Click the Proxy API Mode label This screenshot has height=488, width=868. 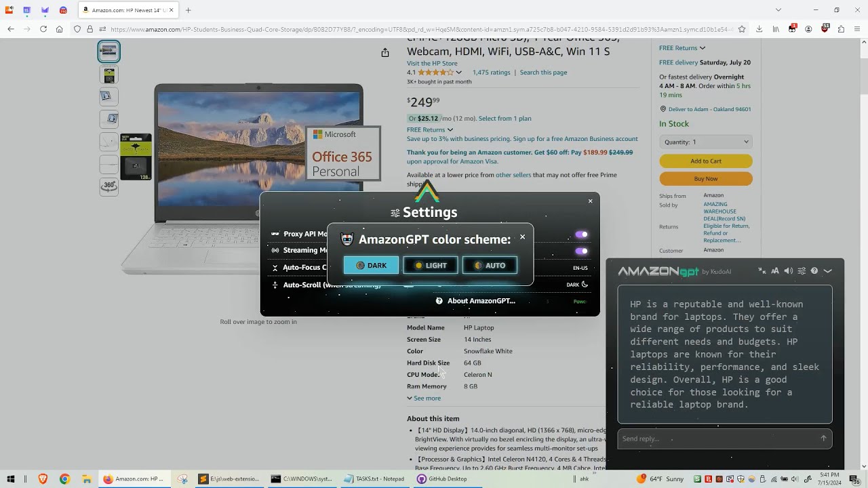coord(305,234)
